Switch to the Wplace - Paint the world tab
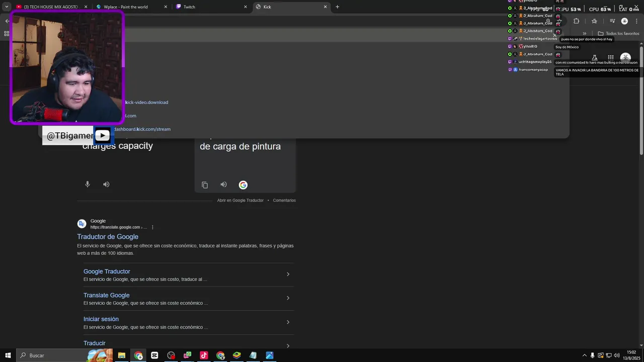The height and width of the screenshot is (362, 644). click(132, 7)
